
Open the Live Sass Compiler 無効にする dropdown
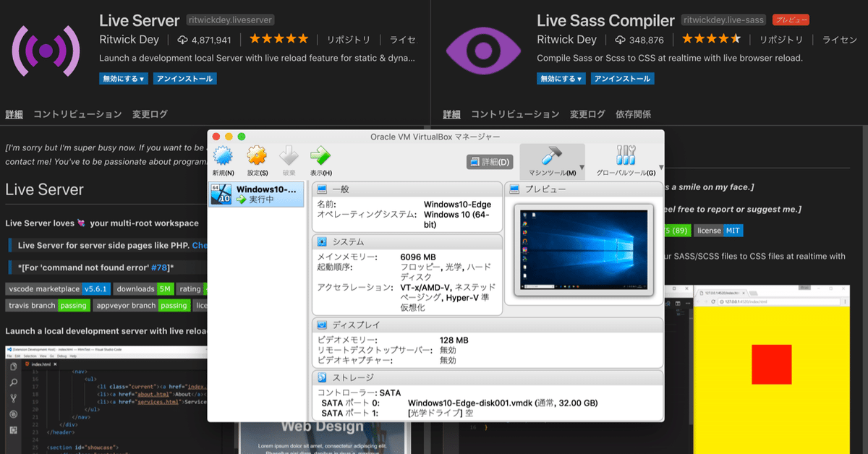561,79
